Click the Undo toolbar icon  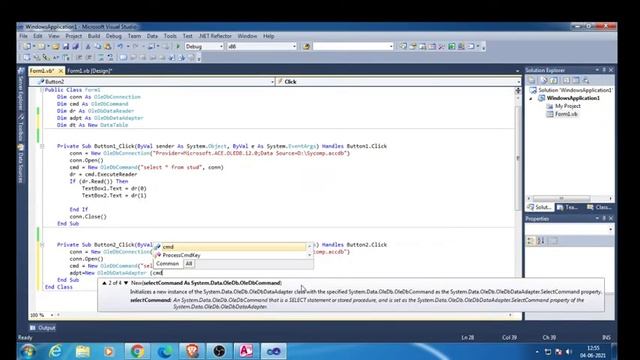click(120, 47)
